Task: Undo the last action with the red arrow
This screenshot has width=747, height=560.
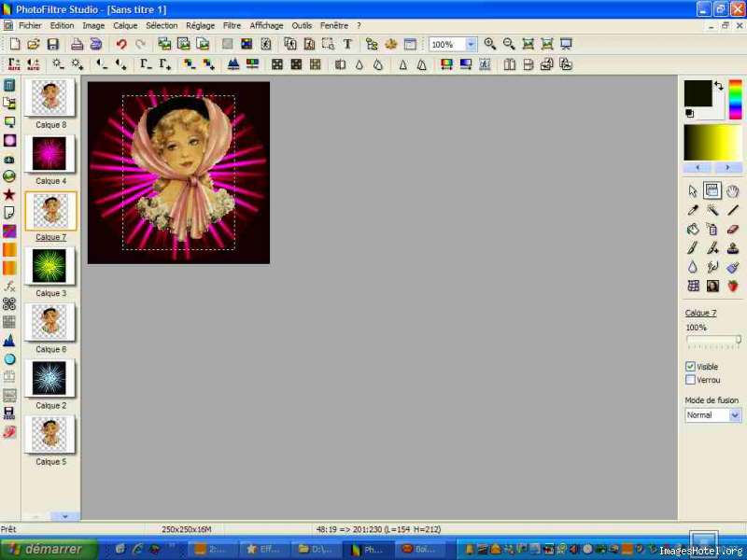Action: 121,44
